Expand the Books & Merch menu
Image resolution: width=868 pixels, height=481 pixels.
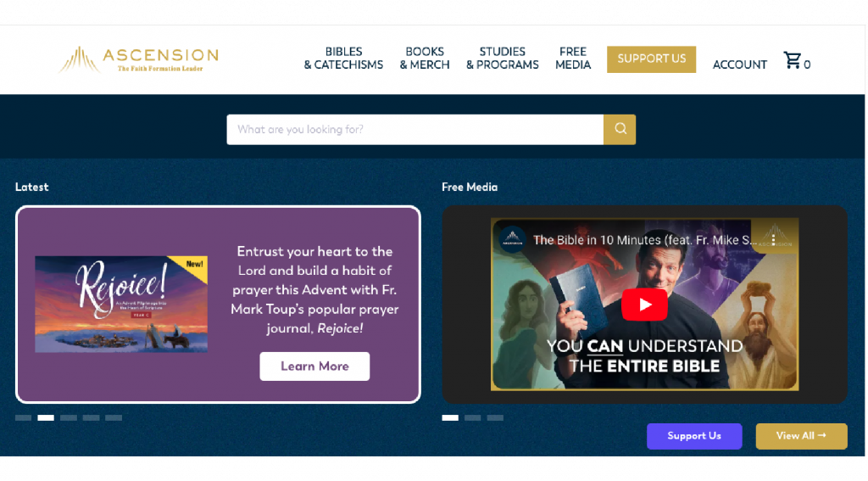[x=425, y=59]
